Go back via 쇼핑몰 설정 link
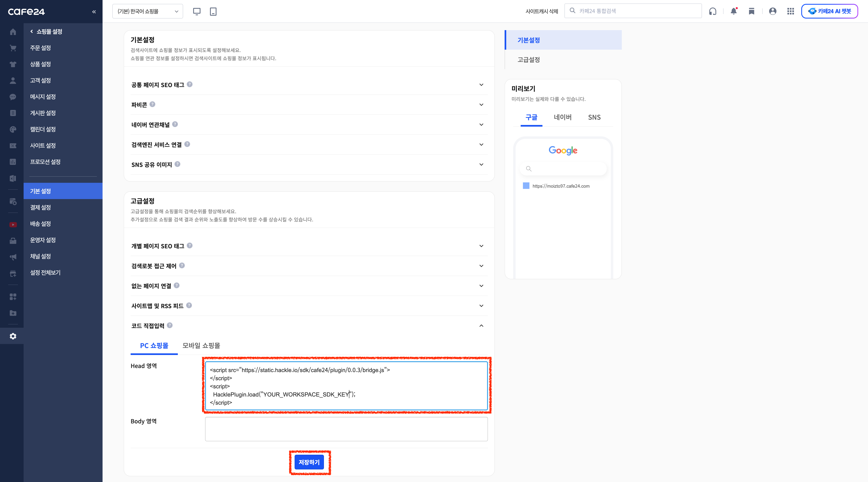The width and height of the screenshot is (868, 482). click(47, 31)
